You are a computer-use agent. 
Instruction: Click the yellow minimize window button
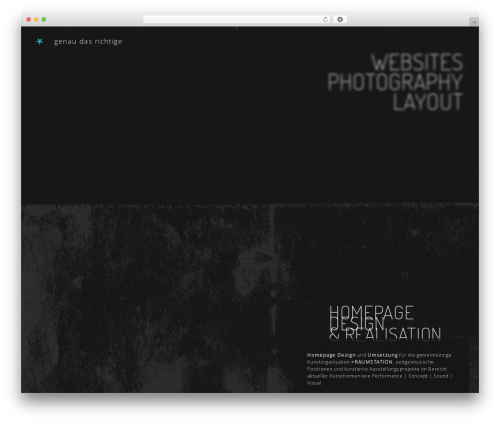(36, 20)
